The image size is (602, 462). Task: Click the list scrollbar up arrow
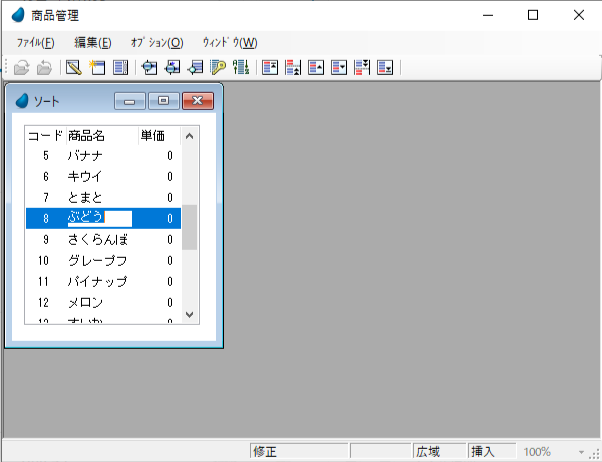click(x=190, y=135)
